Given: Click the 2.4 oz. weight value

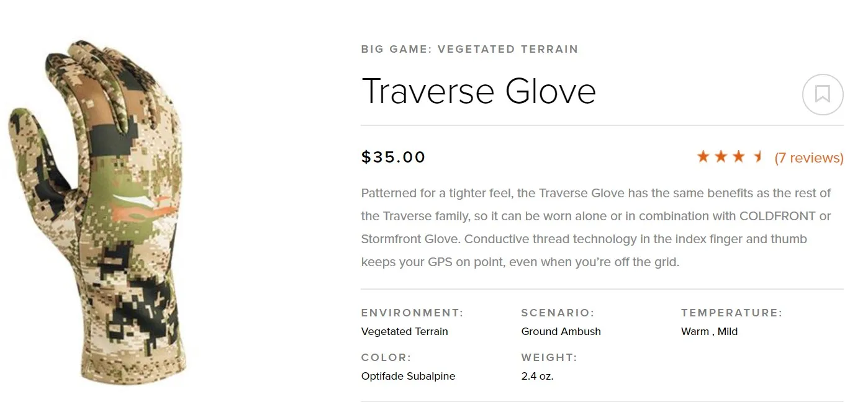Looking at the screenshot, I should [538, 376].
